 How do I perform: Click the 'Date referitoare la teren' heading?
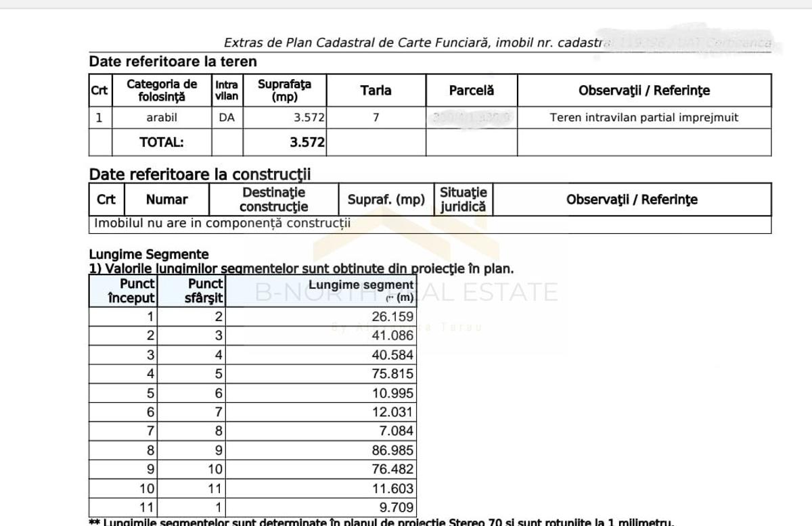click(173, 62)
